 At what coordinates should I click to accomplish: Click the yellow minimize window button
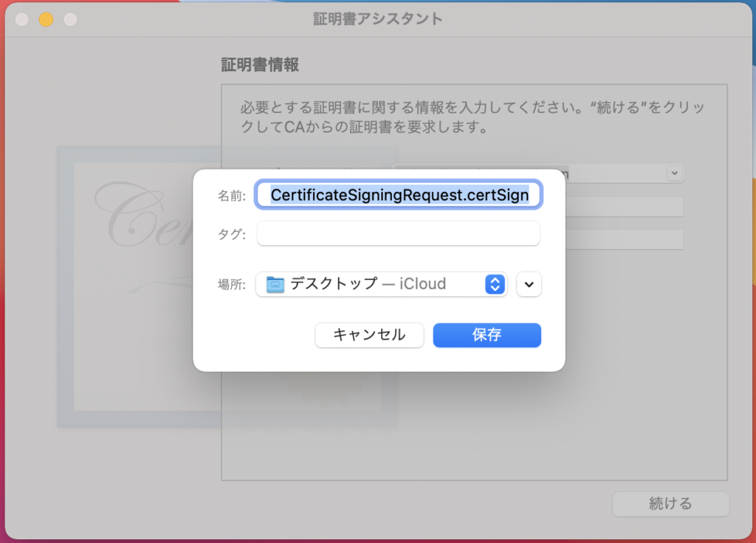point(46,19)
